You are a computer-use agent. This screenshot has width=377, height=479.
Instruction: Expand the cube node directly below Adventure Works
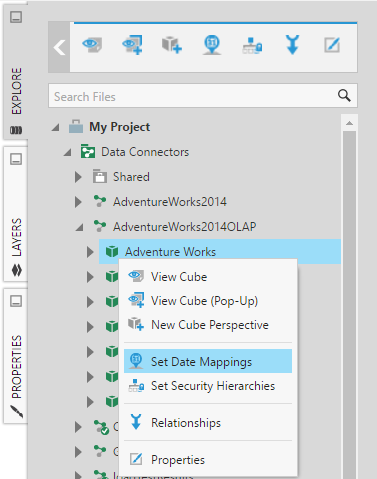(x=90, y=277)
